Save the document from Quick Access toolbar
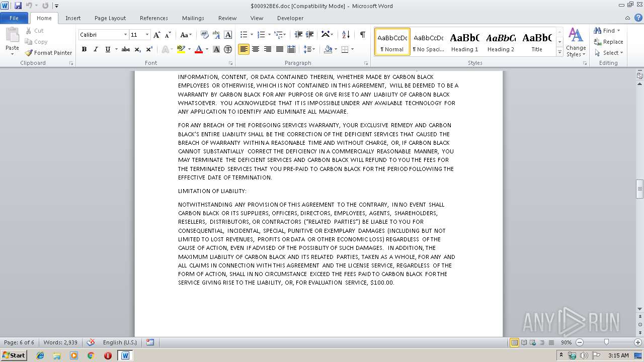This screenshot has width=644, height=362. pyautogui.click(x=18, y=6)
